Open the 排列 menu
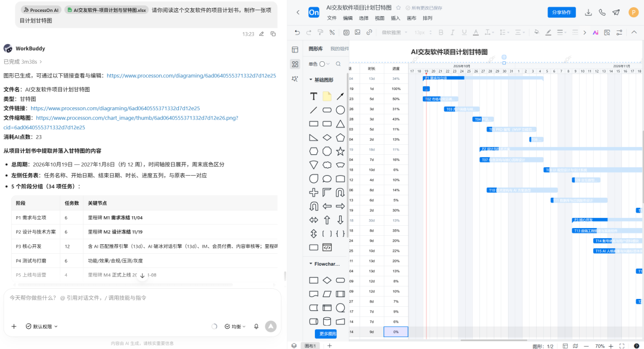644x349 pixels. 428,18
